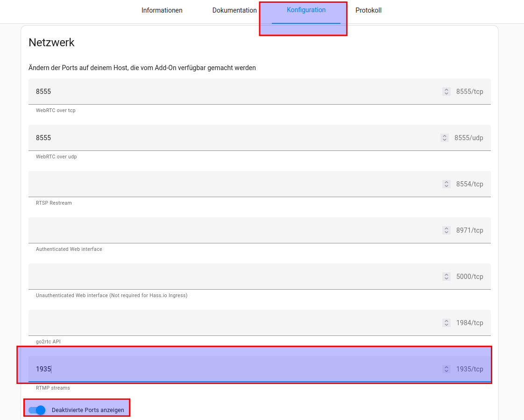Open the Informationen tab
Image resolution: width=524 pixels, height=420 pixels.
(162, 10)
